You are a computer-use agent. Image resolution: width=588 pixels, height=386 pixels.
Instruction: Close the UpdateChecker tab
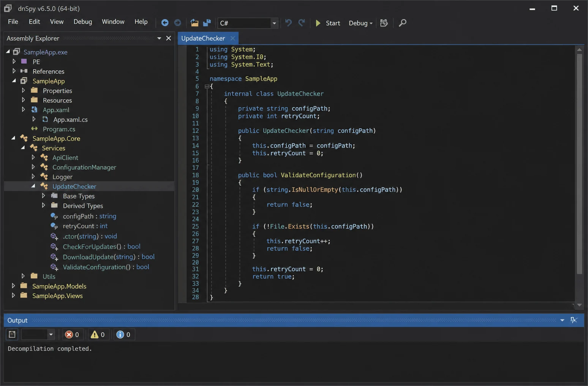[x=232, y=38]
